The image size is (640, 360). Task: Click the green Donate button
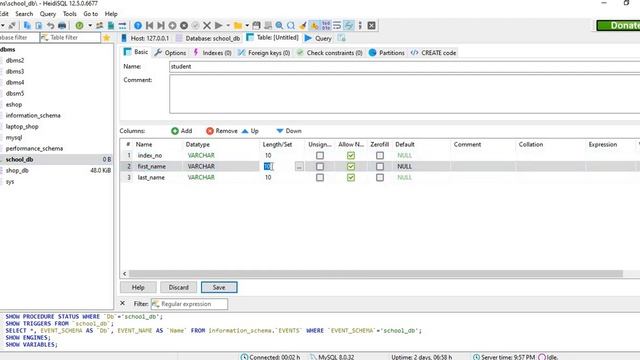[618, 25]
